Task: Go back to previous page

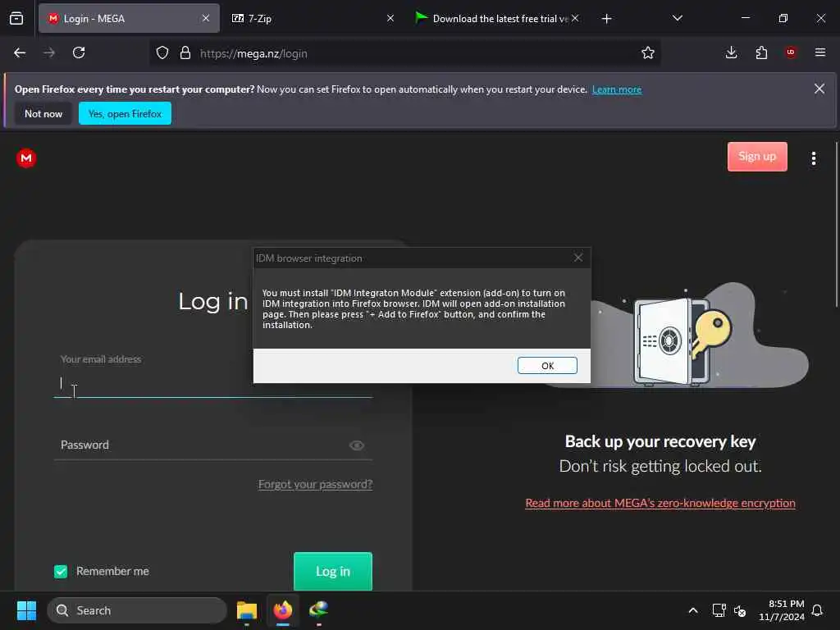Action: coord(20,53)
